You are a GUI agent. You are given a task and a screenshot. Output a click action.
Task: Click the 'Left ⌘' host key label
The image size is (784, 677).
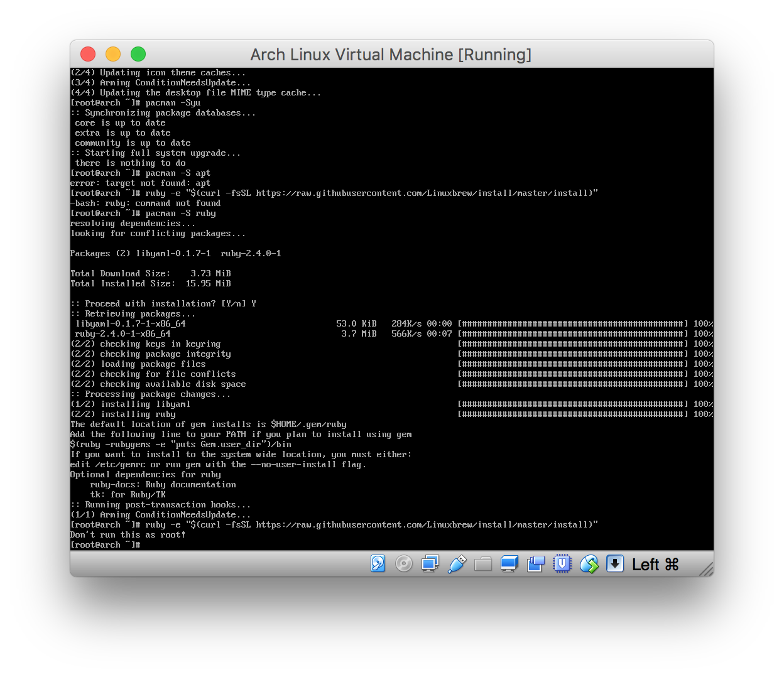655,565
